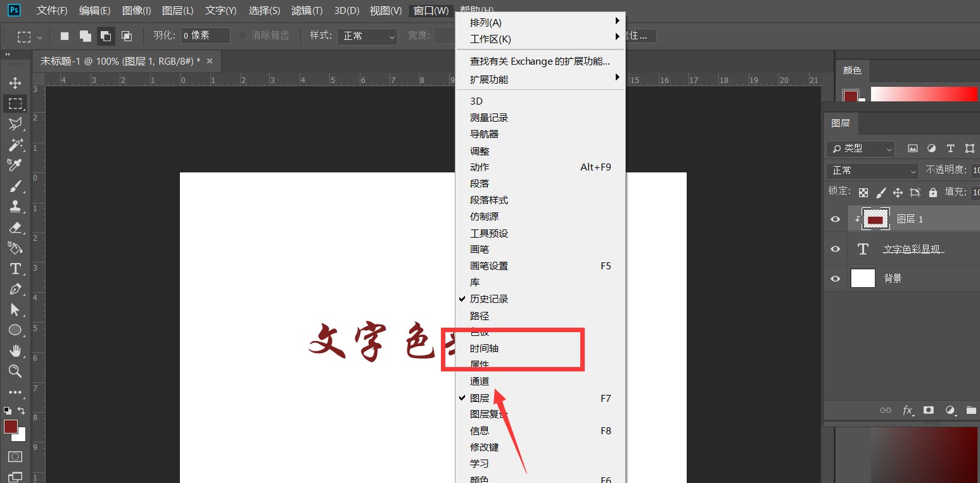The height and width of the screenshot is (483, 980).
Task: Click the foreground color swatch in toolbox
Action: tap(11, 427)
